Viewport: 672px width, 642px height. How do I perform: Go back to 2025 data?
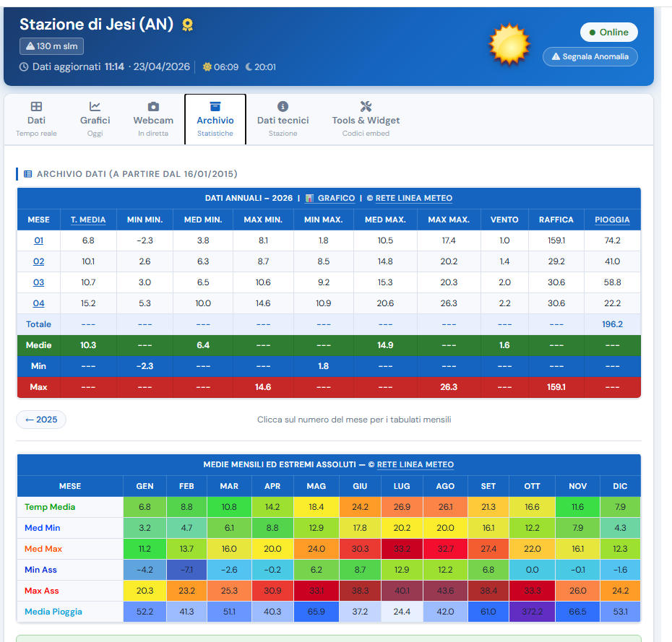point(41,420)
